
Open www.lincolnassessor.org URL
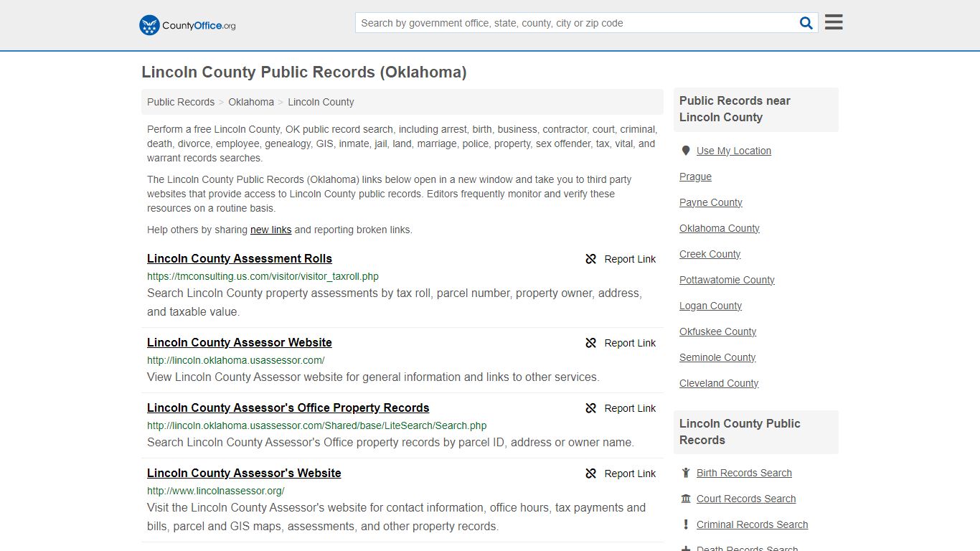tap(216, 491)
